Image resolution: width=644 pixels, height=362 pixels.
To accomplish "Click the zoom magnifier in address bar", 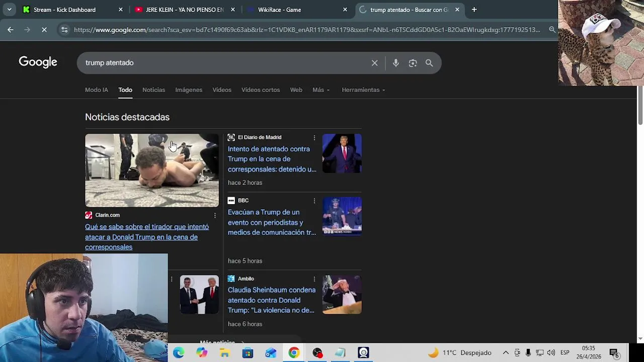I will point(552,30).
